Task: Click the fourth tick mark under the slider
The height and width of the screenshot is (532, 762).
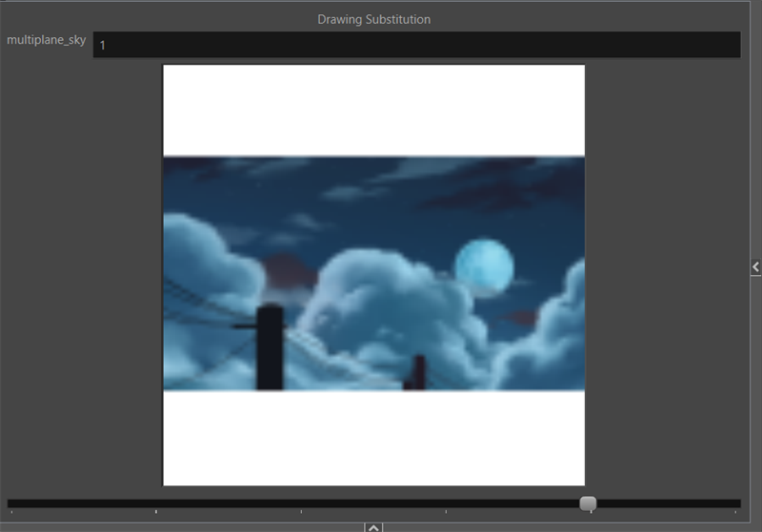Action: click(446, 512)
